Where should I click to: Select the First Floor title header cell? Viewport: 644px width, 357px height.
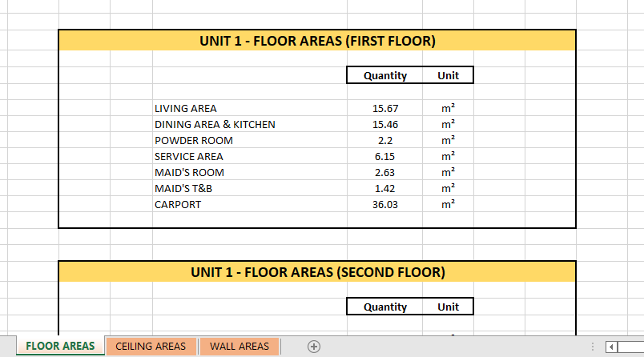(317, 41)
